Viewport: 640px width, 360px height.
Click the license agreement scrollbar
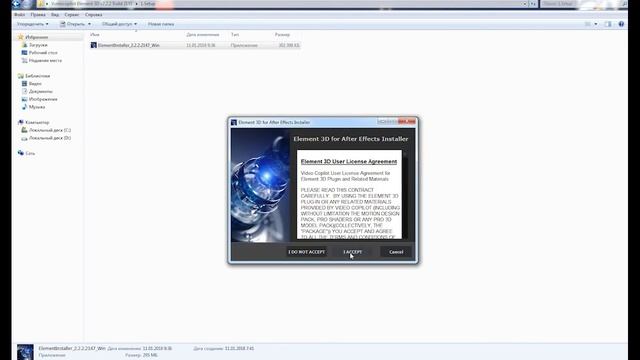click(x=405, y=195)
